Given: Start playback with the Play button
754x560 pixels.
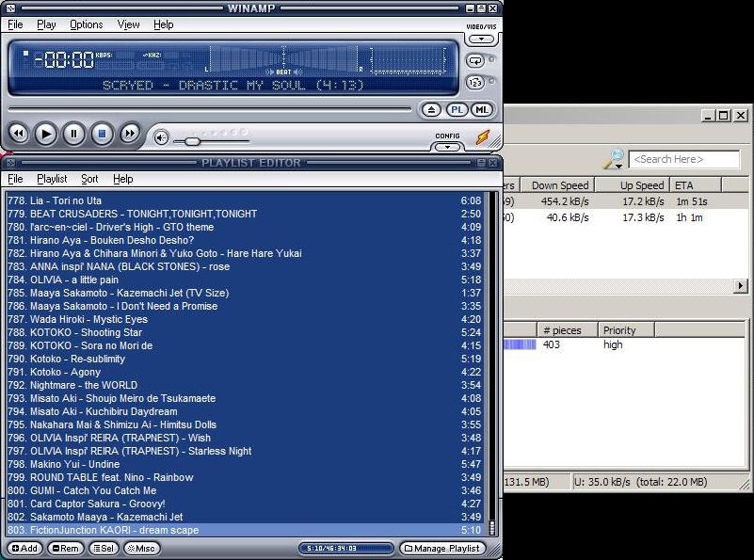Looking at the screenshot, I should pyautogui.click(x=46, y=134).
